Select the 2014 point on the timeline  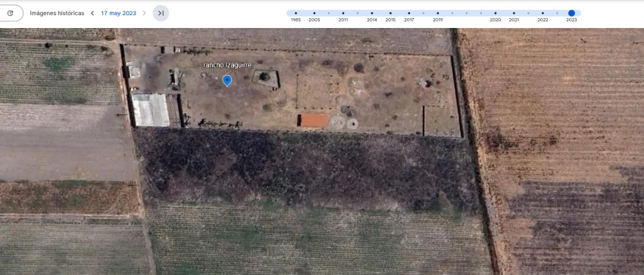click(372, 13)
